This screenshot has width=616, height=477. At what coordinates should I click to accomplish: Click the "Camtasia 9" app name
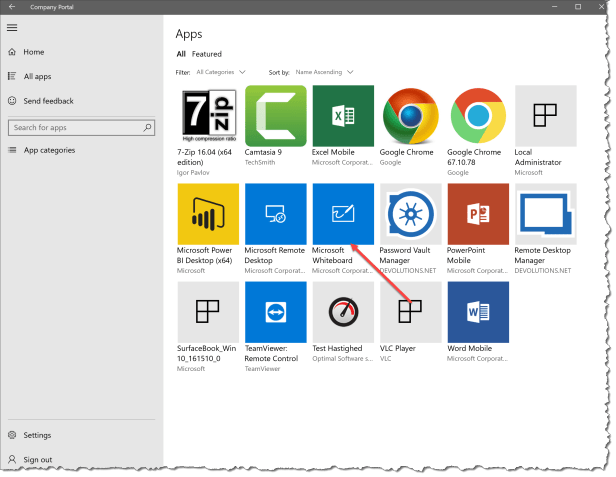pyautogui.click(x=263, y=152)
